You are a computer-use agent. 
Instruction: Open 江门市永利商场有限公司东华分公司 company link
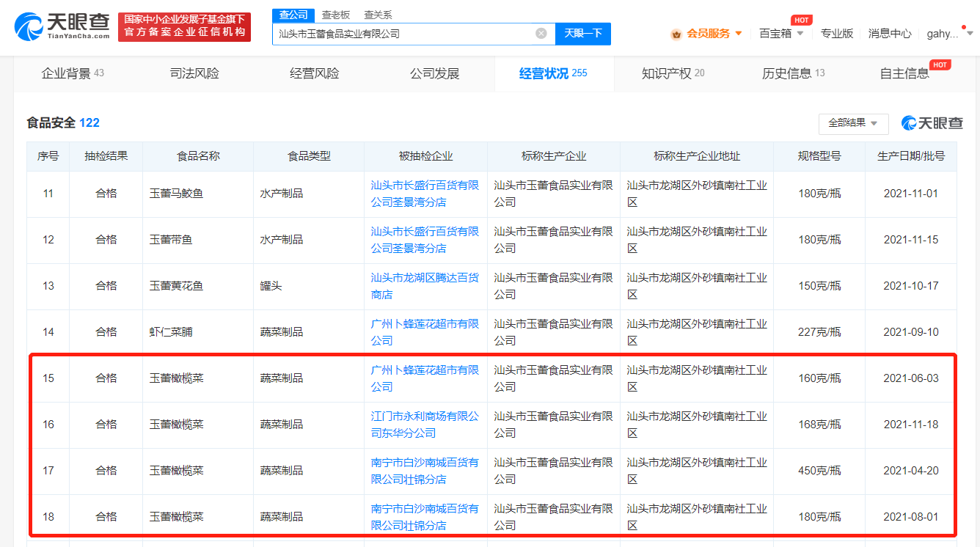click(425, 425)
